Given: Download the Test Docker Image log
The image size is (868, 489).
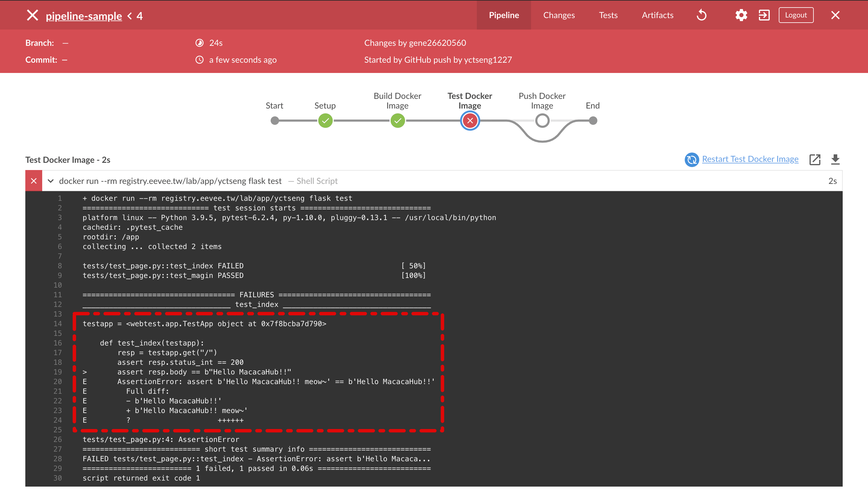Looking at the screenshot, I should (836, 160).
